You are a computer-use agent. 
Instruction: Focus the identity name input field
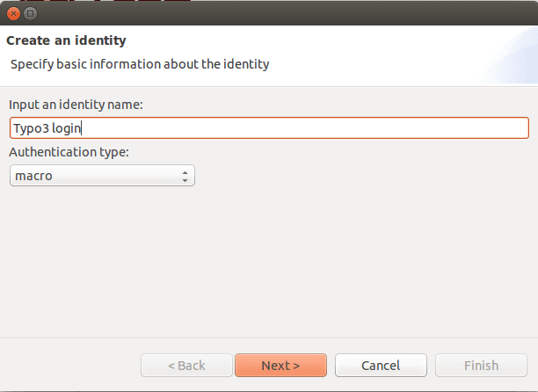[x=269, y=128]
